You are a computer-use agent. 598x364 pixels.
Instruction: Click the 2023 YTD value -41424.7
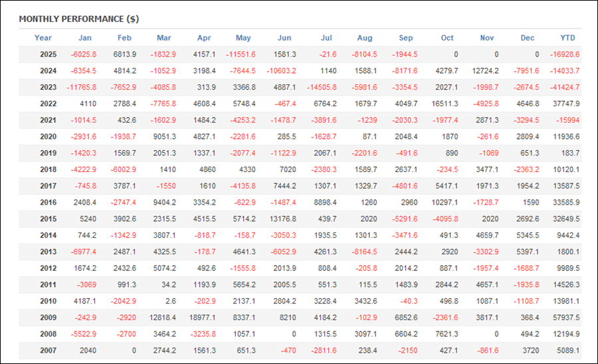pos(563,87)
